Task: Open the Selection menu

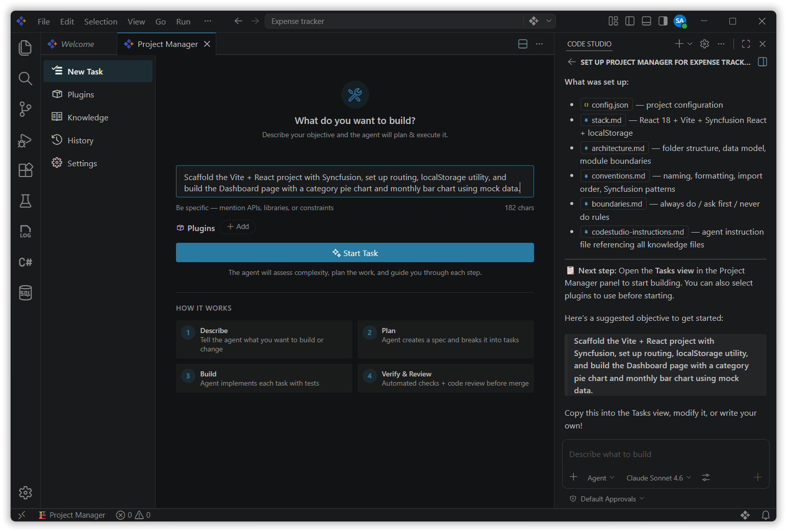Action: 100,21
